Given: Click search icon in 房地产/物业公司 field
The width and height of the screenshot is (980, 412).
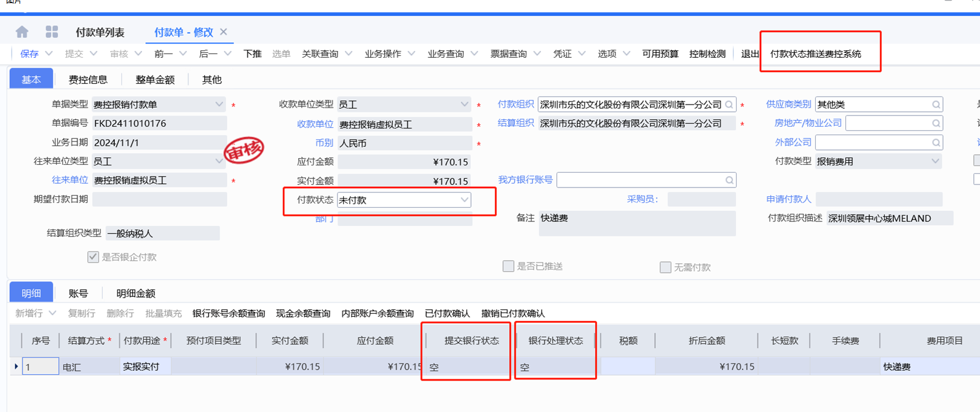Looking at the screenshot, I should click(936, 124).
